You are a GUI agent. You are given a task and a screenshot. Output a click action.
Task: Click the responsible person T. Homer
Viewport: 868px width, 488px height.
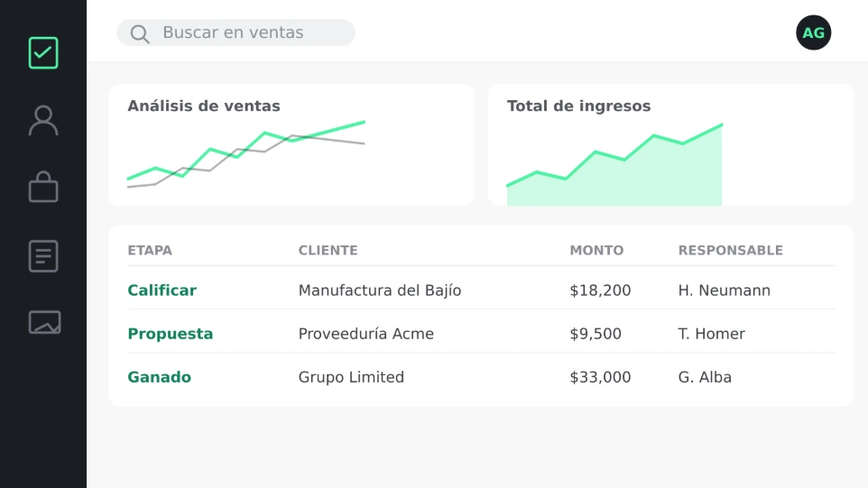point(711,334)
